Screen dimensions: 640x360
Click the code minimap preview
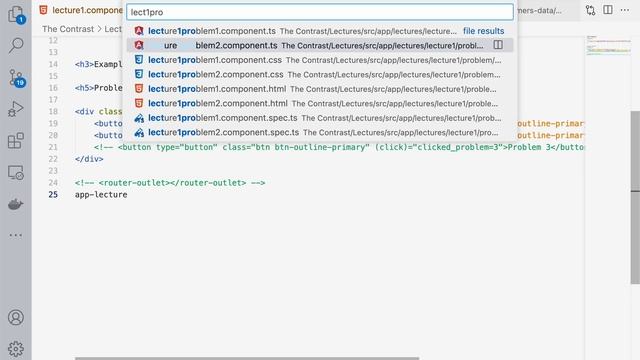tap(608, 45)
